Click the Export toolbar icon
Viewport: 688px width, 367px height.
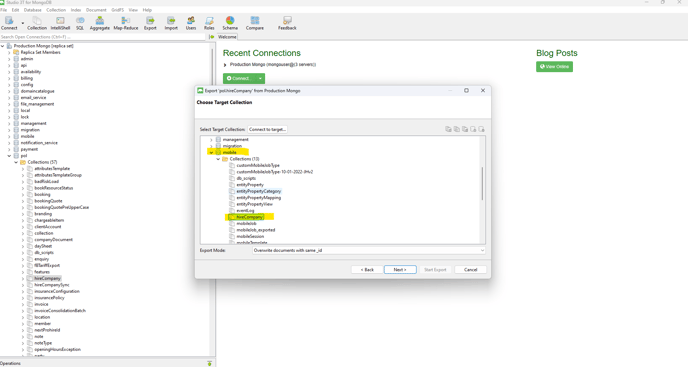tap(150, 23)
